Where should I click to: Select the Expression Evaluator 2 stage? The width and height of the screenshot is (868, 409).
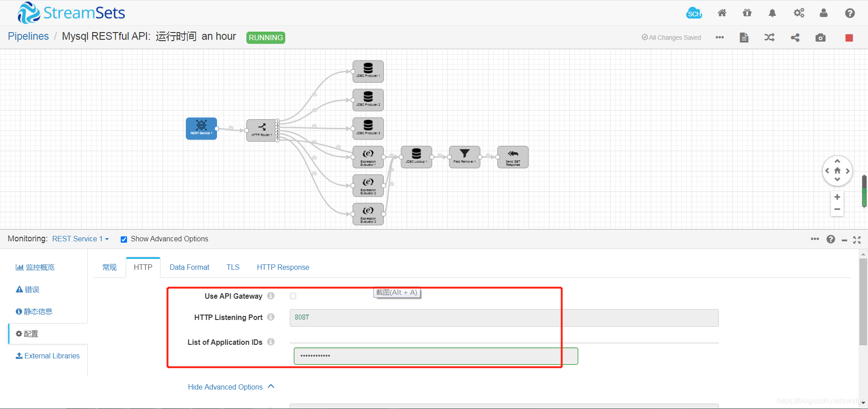pyautogui.click(x=368, y=185)
